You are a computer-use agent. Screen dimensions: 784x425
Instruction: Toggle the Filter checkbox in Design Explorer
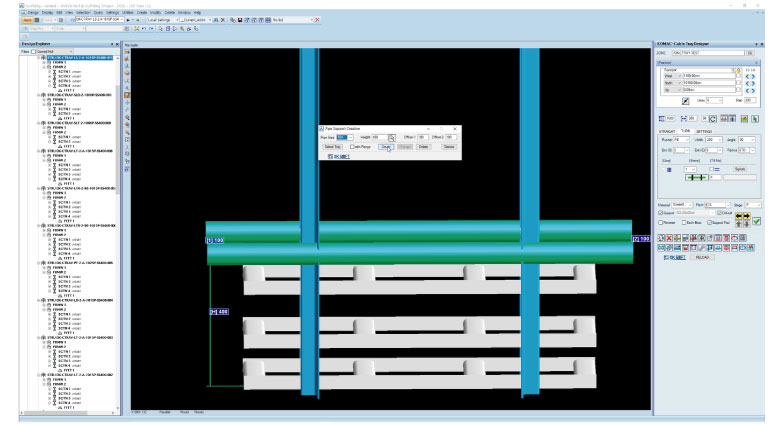(34, 52)
